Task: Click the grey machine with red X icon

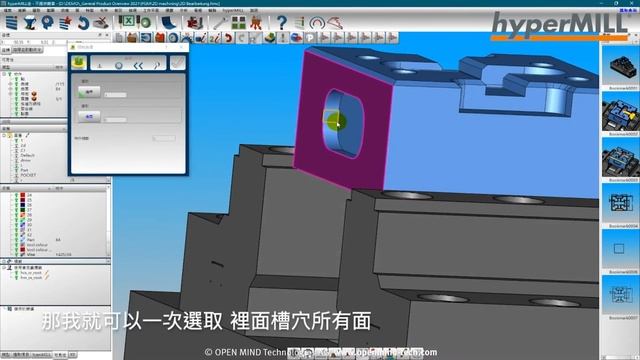Action: pyautogui.click(x=100, y=22)
